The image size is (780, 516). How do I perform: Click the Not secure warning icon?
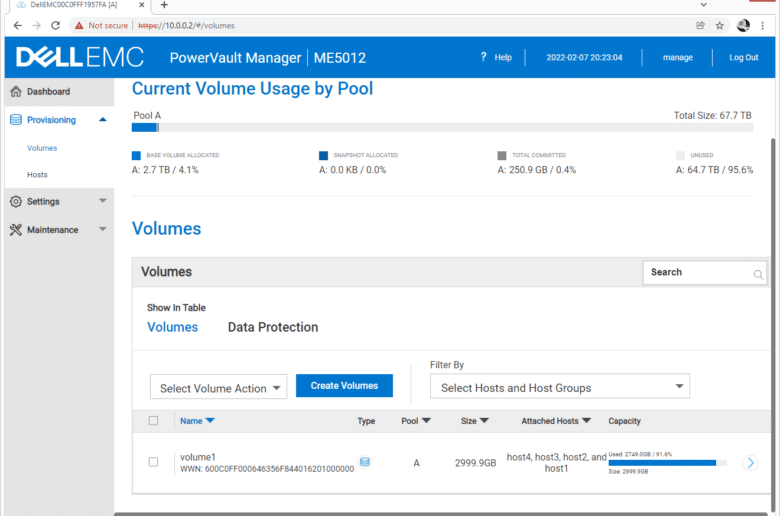point(79,25)
